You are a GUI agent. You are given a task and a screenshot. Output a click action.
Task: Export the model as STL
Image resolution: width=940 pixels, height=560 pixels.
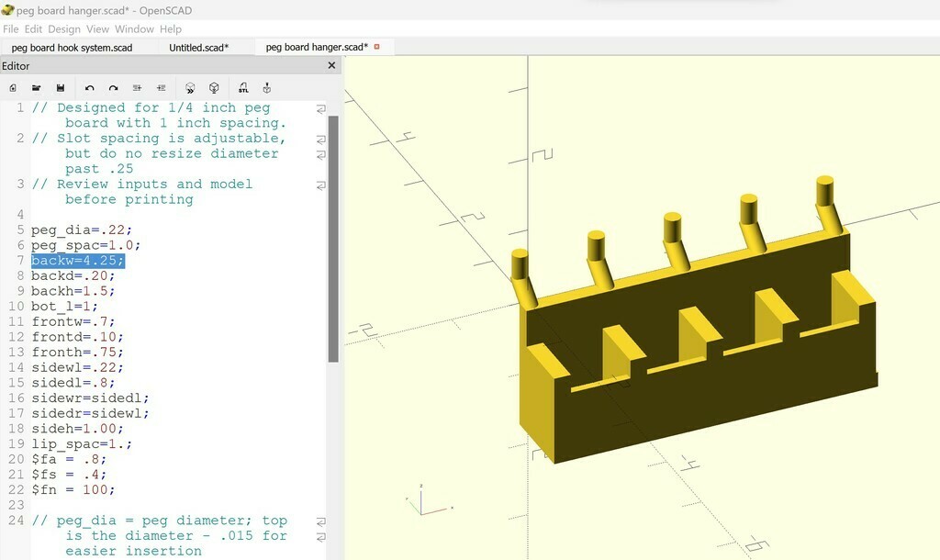[x=243, y=88]
